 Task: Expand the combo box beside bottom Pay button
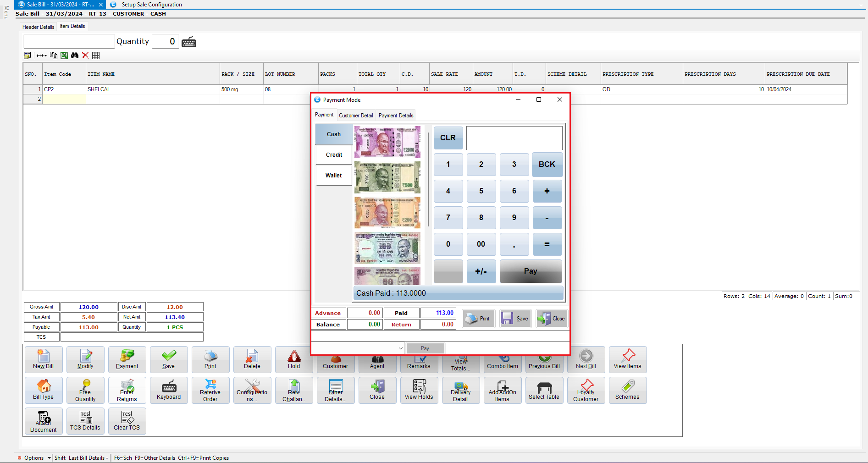pos(400,348)
